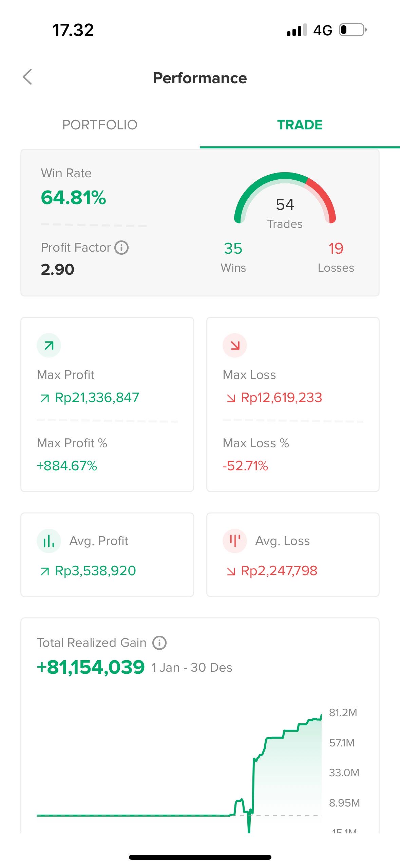400x868 pixels.
Task: Tap the +81,154,039 realized gain figure
Action: pyautogui.click(x=91, y=667)
